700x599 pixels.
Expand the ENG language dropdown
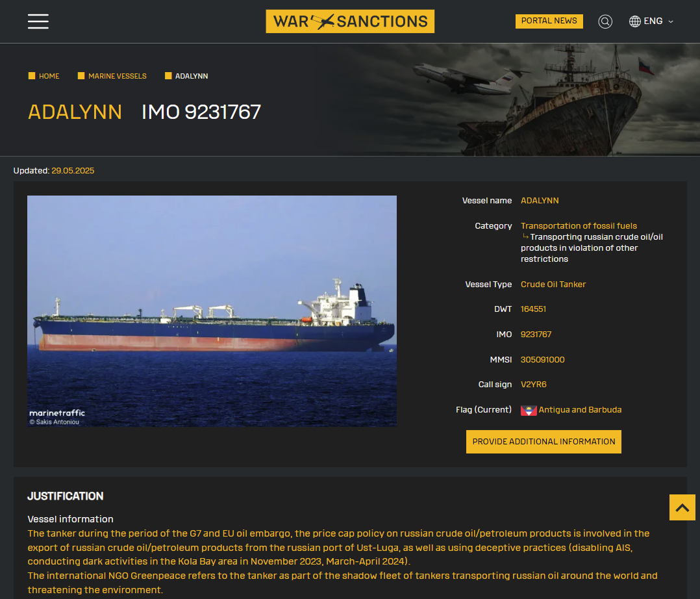pyautogui.click(x=658, y=21)
